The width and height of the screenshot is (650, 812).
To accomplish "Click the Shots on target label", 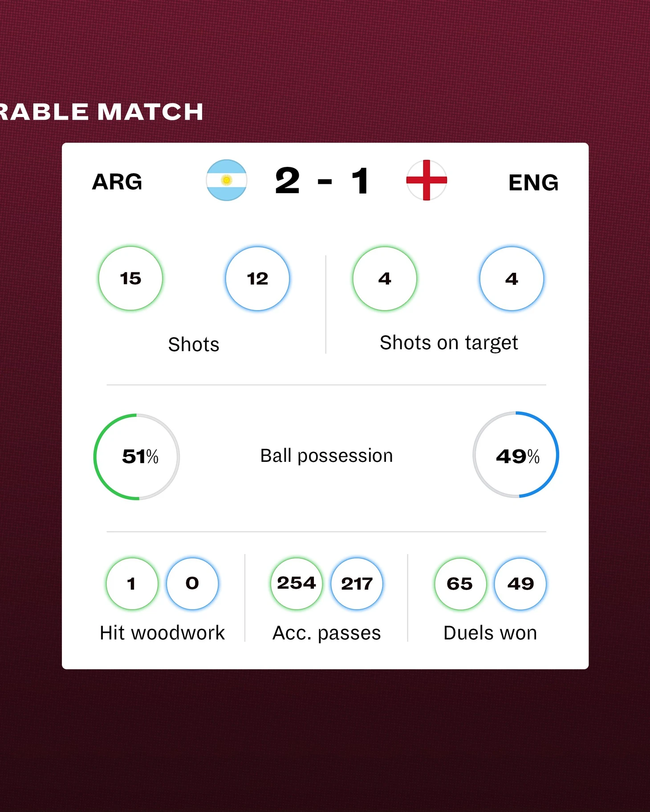I will (x=449, y=343).
